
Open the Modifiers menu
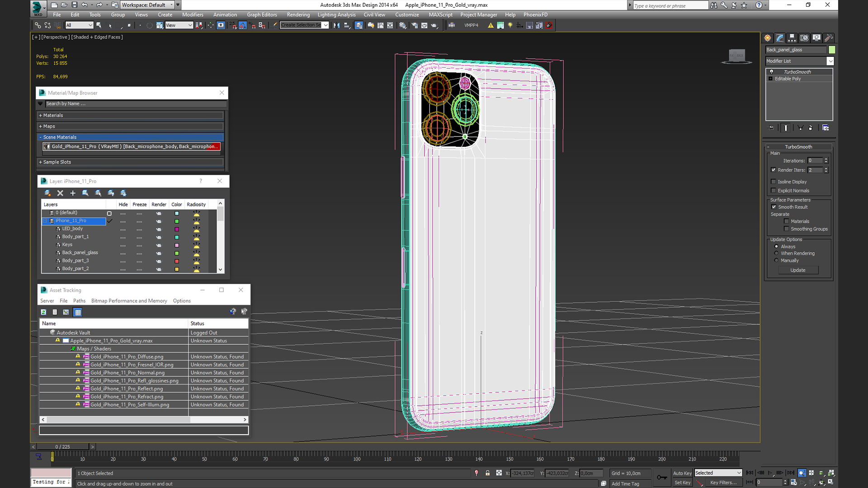click(x=193, y=15)
